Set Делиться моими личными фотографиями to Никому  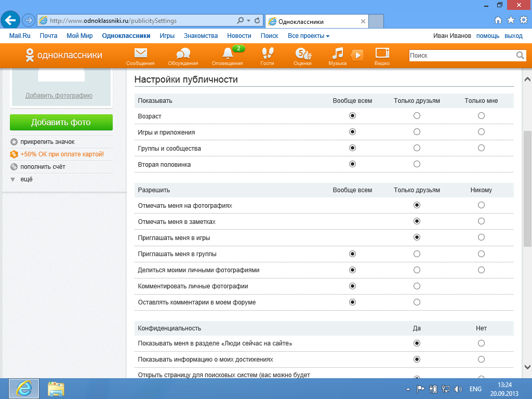481,270
